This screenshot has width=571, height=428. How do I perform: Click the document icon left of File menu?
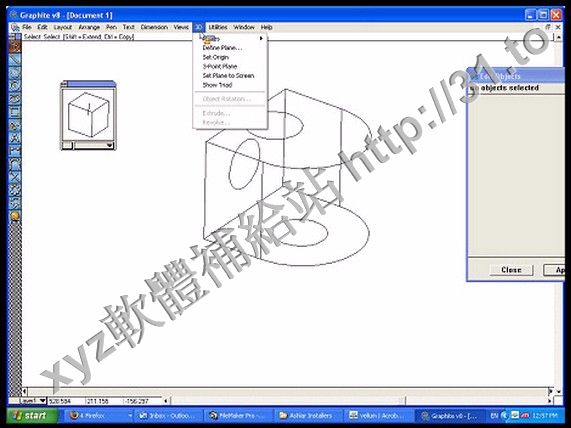point(15,27)
